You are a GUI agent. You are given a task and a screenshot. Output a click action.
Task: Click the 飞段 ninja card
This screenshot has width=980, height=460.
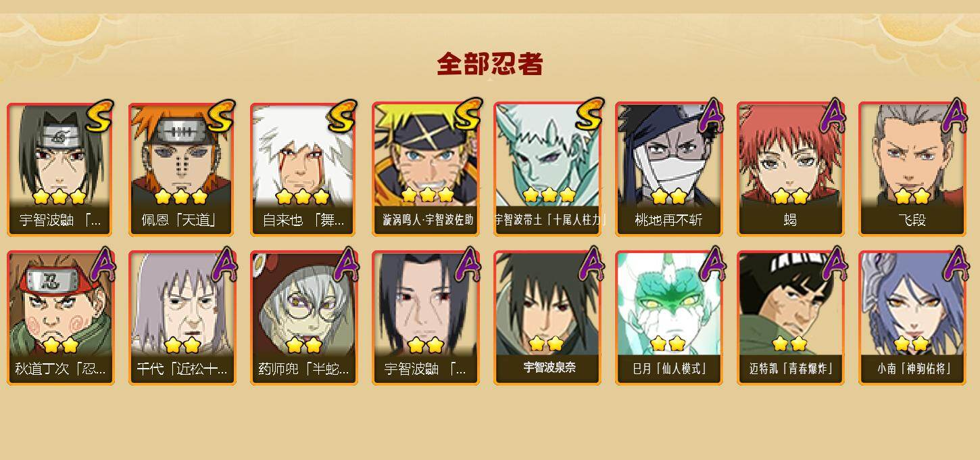pos(912,169)
